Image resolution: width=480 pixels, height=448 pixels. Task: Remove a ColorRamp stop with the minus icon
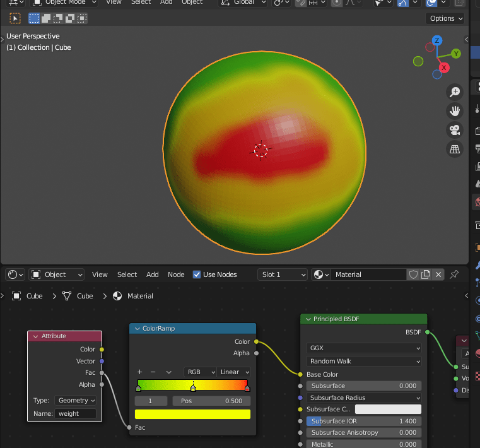[153, 372]
